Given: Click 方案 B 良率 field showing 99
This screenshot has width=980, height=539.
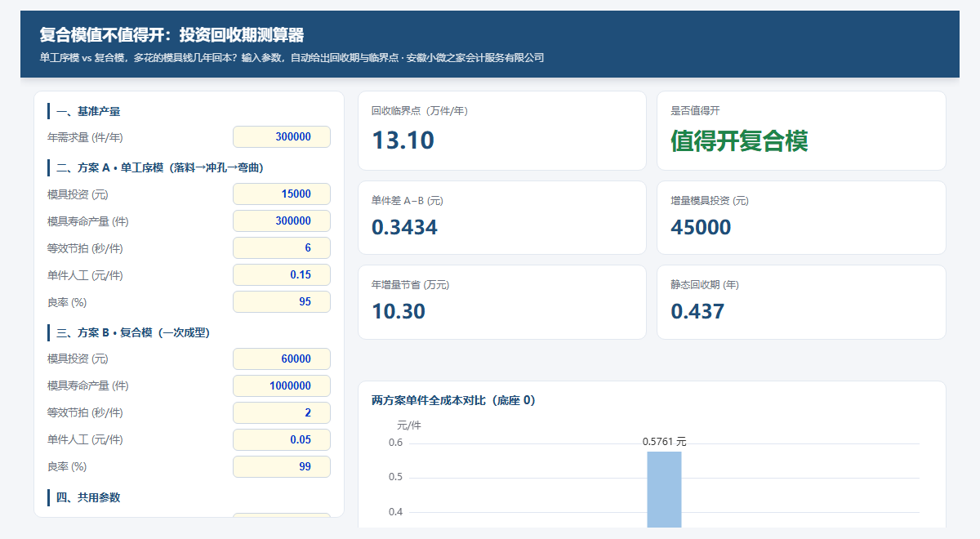Looking at the screenshot, I should coord(282,467).
